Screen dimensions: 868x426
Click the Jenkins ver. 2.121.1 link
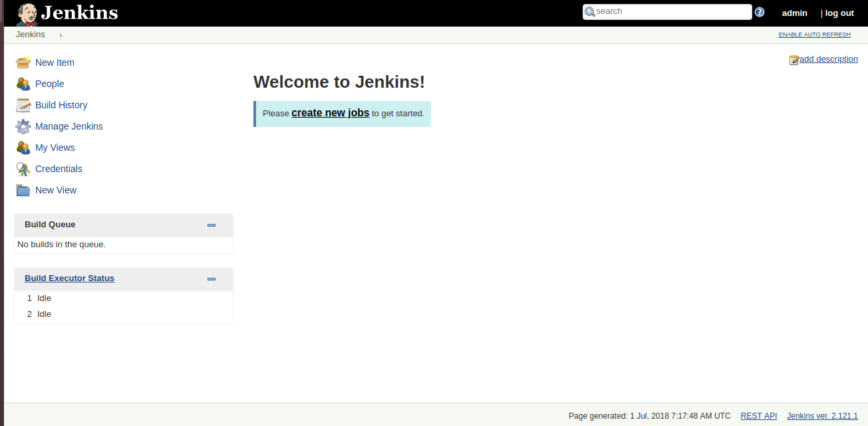click(x=822, y=416)
